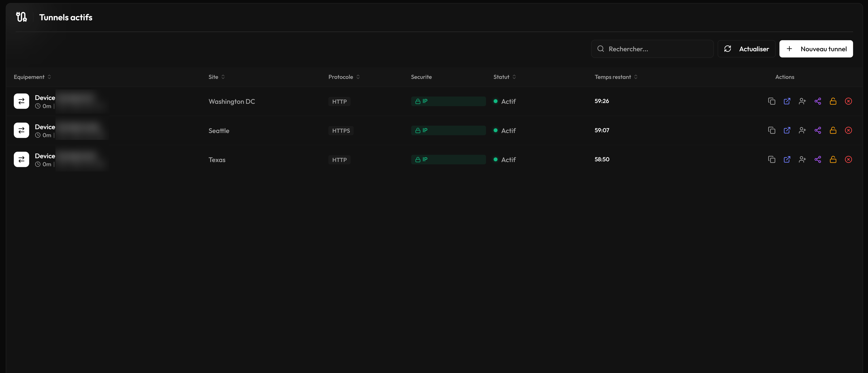Click Actif status in Texas row
The width and height of the screenshot is (868, 373).
coord(505,160)
